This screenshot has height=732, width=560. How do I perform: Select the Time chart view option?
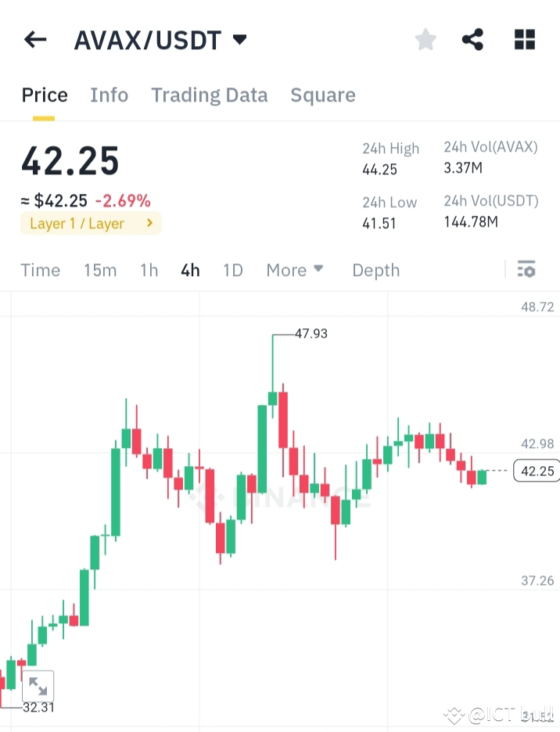pos(40,270)
